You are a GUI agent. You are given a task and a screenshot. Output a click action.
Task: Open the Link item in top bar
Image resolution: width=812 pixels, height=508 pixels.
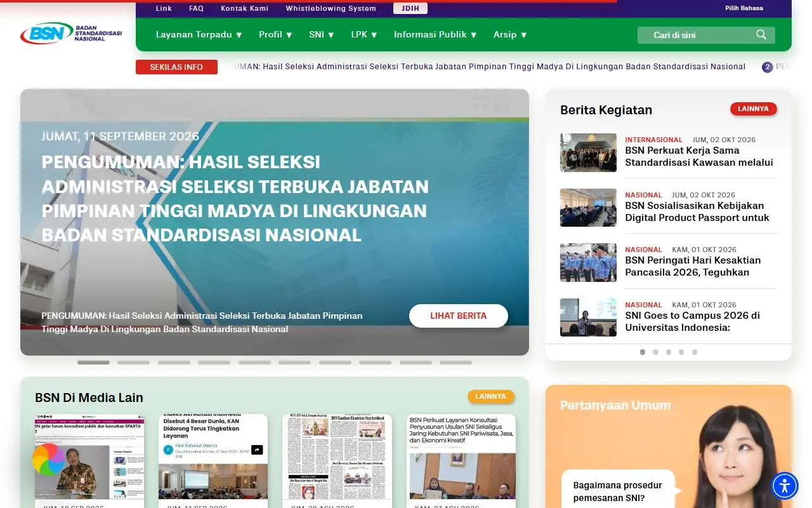point(164,8)
